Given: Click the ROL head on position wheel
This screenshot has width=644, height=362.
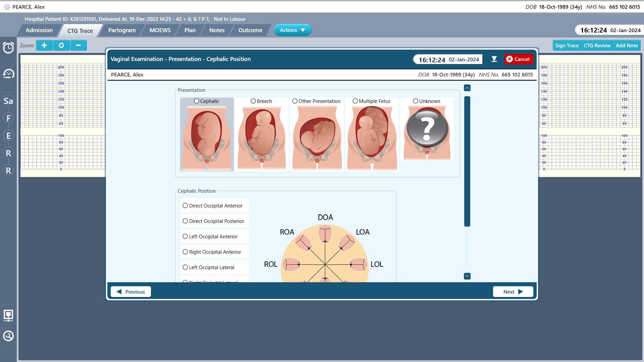Looking at the screenshot, I should (x=291, y=264).
